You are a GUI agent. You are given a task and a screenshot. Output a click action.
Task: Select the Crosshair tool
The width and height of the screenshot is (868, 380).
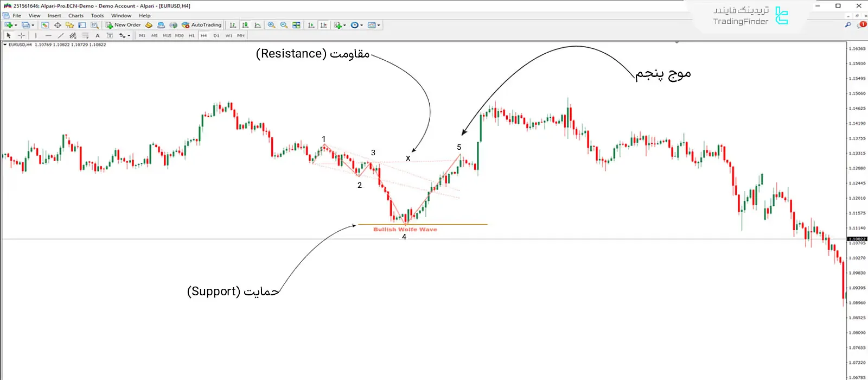pyautogui.click(x=22, y=35)
